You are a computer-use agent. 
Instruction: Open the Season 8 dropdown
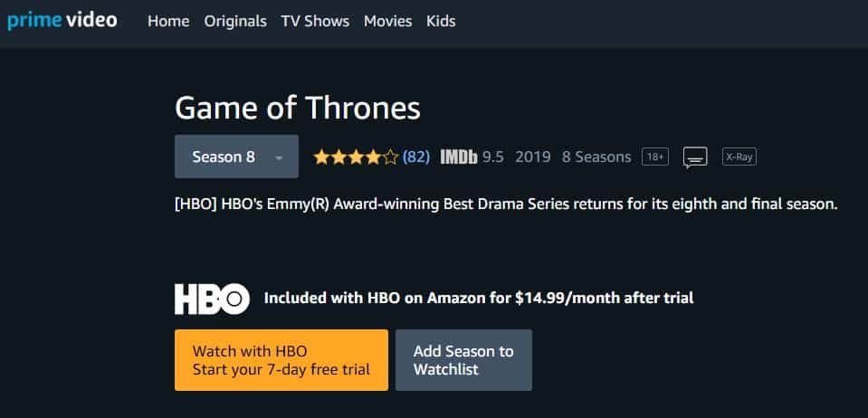coord(236,157)
